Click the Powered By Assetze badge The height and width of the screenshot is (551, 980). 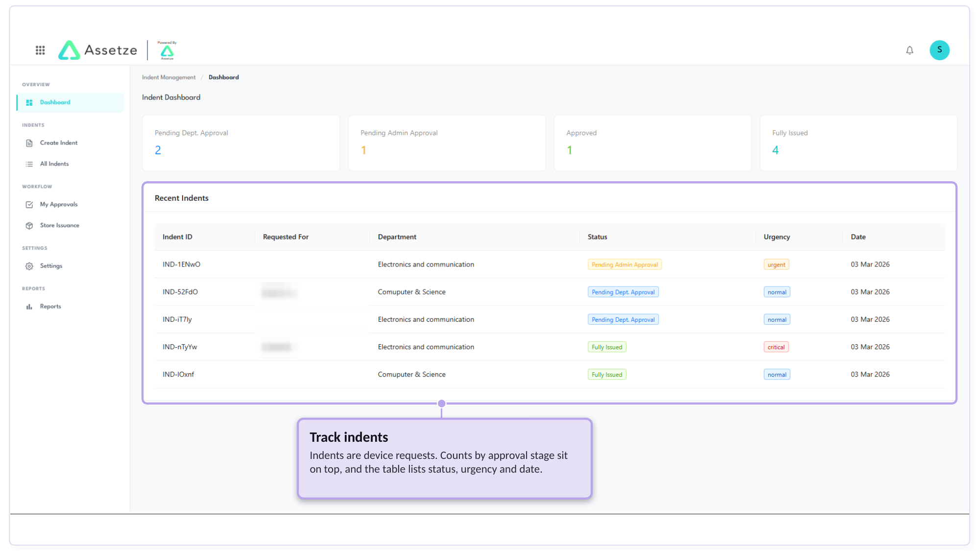167,50
